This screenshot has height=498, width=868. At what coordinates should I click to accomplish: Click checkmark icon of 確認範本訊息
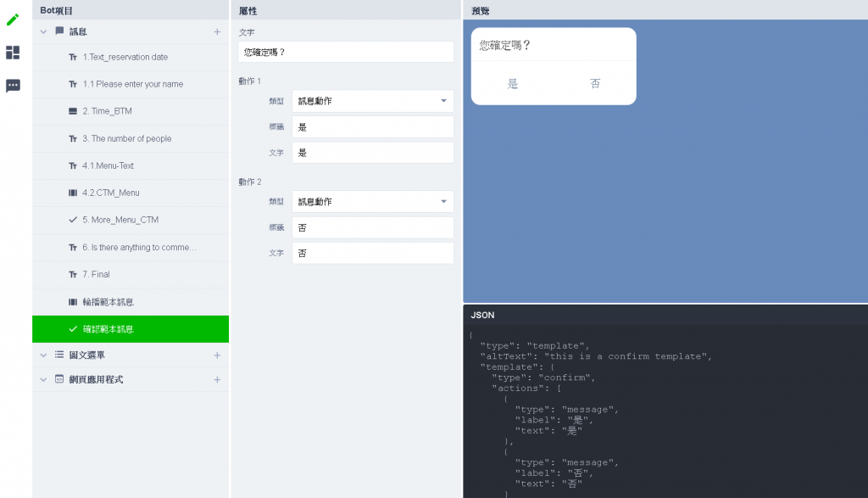click(73, 329)
